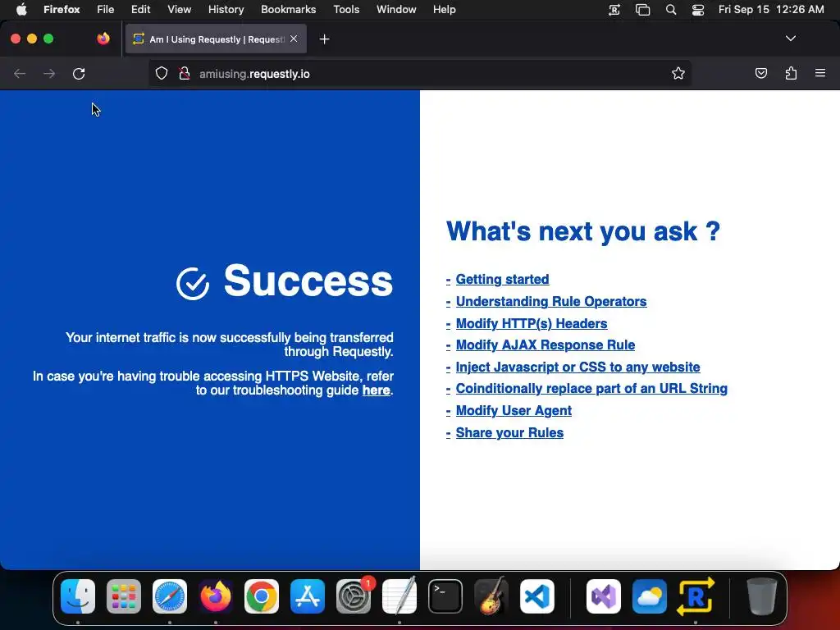Open the Save to Pocket icon
Viewport: 840px width, 630px height.
click(760, 73)
